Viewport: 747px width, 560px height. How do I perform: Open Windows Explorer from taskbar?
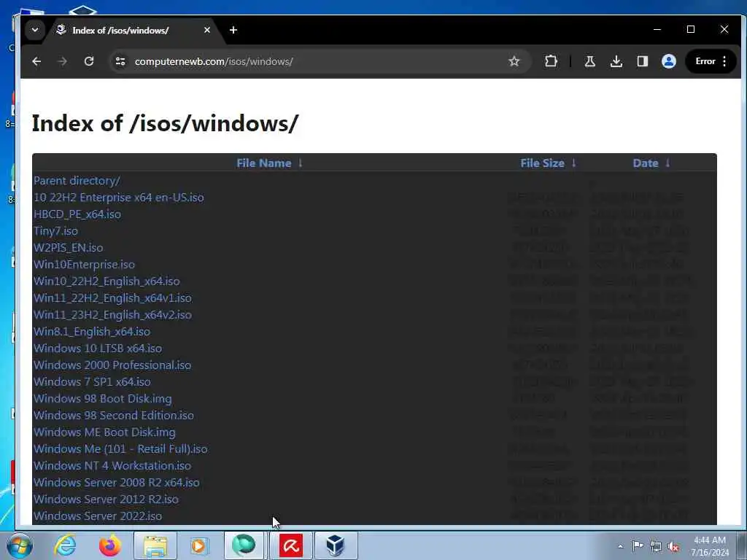pos(155,545)
